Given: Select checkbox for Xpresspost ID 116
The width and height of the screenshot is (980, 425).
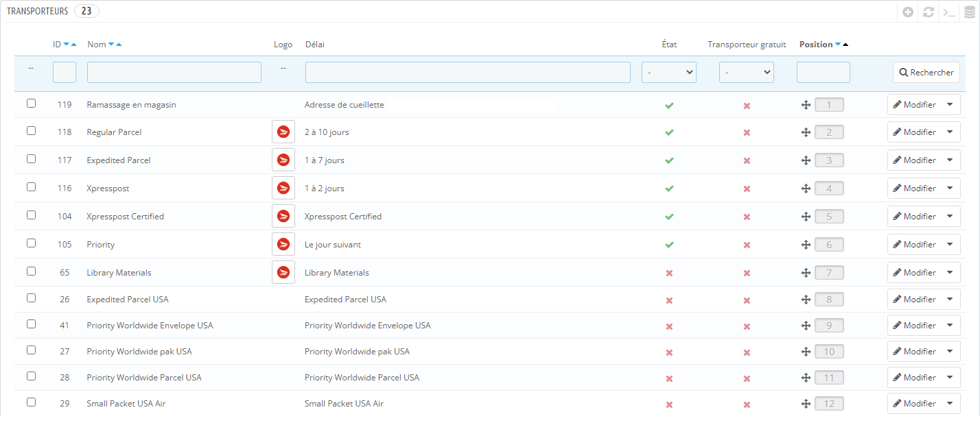Looking at the screenshot, I should [x=31, y=186].
